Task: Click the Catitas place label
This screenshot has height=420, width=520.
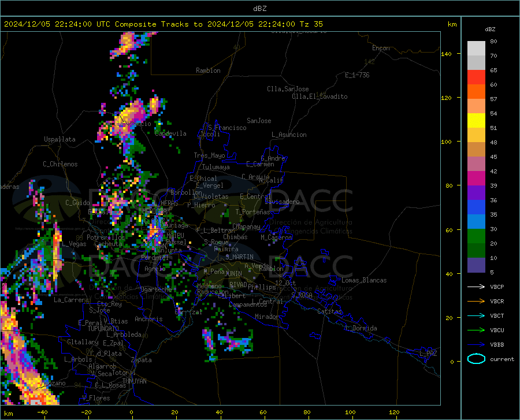Action: tap(330, 311)
